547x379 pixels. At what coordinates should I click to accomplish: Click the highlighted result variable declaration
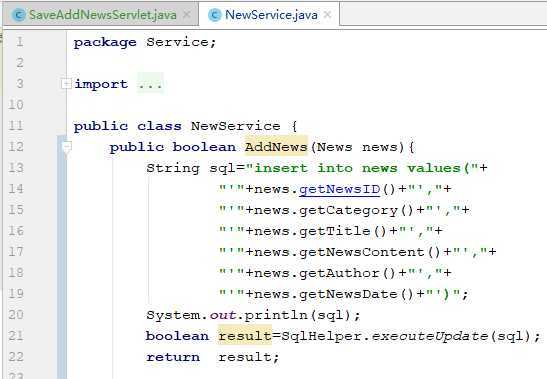245,336
